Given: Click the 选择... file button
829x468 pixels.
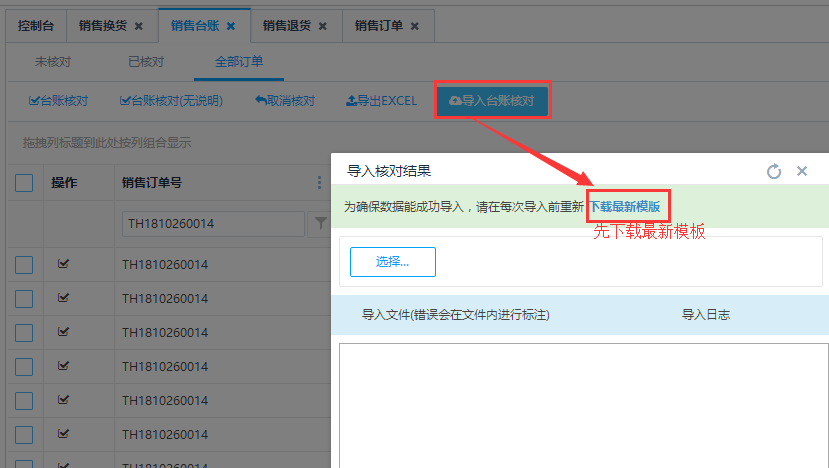Looking at the screenshot, I should click(392, 262).
